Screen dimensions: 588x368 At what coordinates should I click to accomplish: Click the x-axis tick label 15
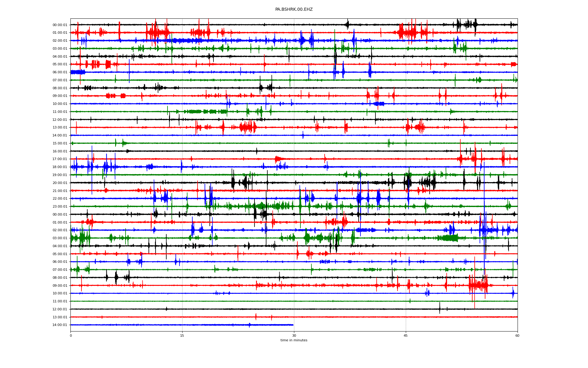point(182,335)
